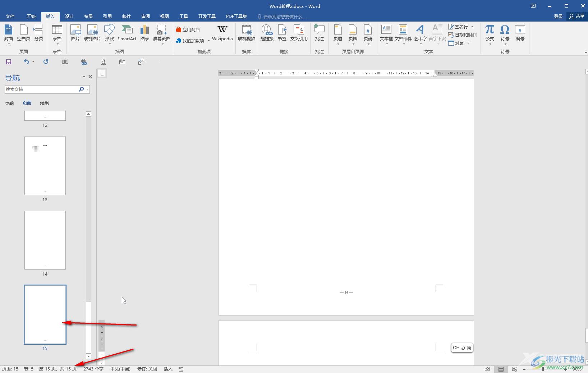Open the Page Number (页码) dropdown
The width and height of the screenshot is (588, 373).
point(368,34)
